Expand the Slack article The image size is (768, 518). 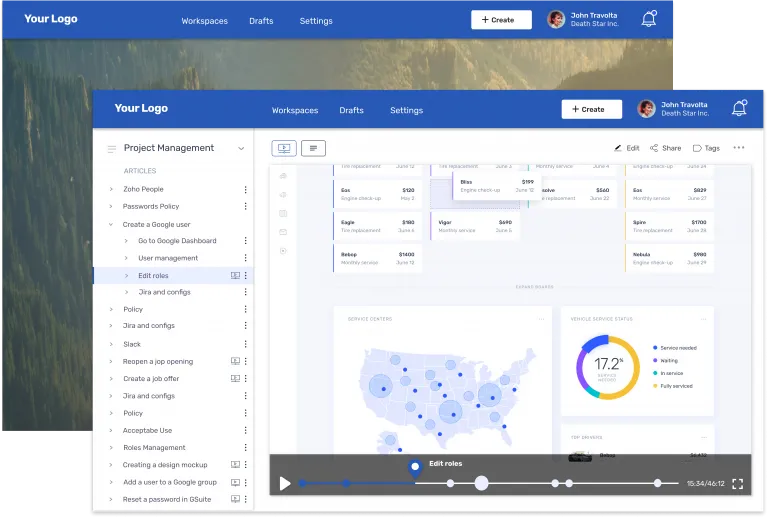point(111,344)
